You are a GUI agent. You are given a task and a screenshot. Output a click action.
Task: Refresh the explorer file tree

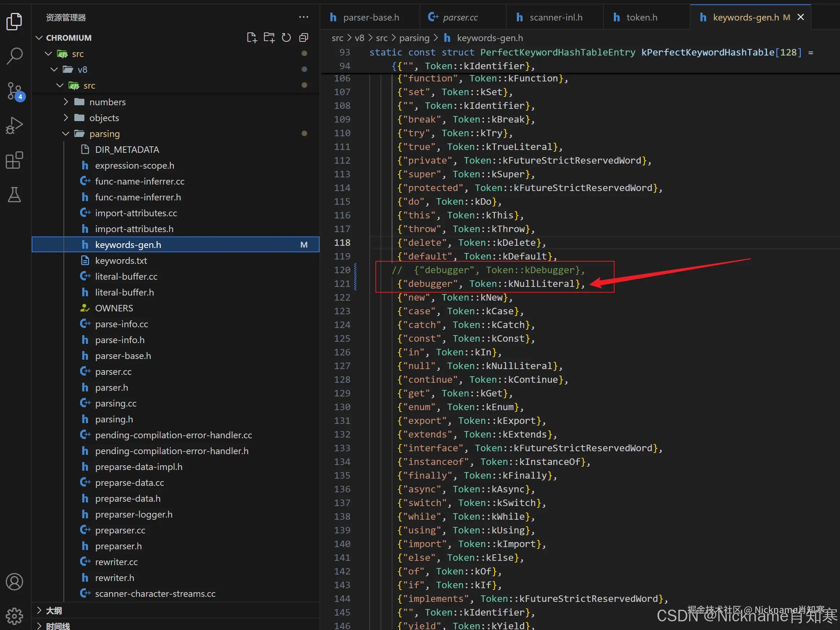coord(286,37)
